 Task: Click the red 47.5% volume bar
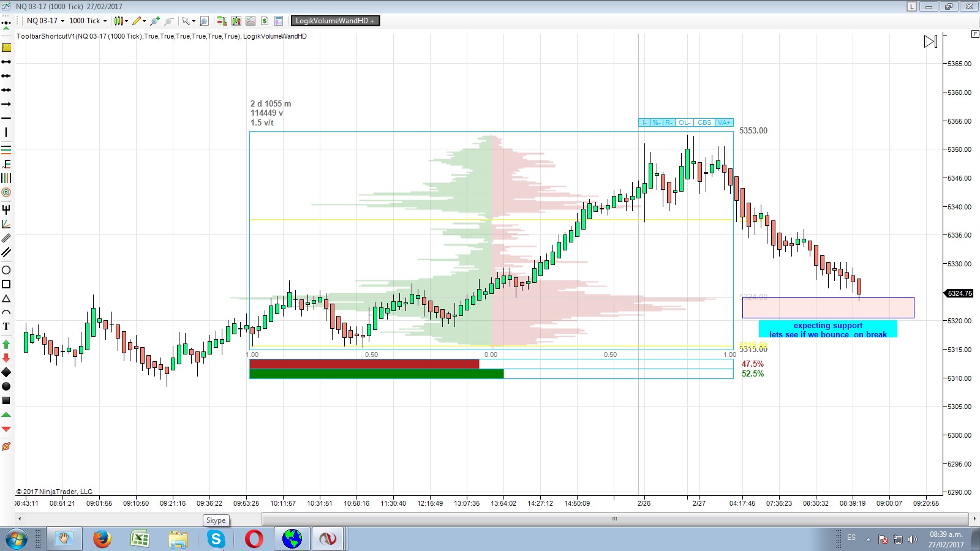[x=364, y=364]
